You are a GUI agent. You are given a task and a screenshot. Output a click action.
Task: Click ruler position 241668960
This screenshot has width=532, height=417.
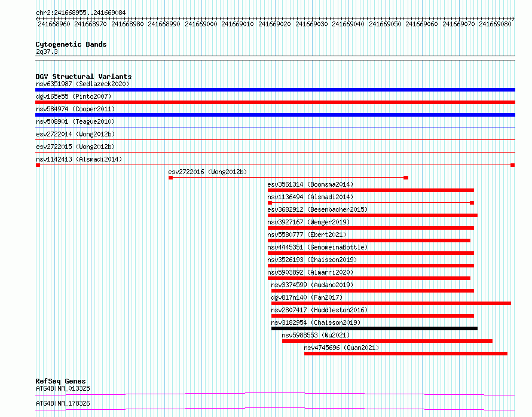click(x=54, y=24)
